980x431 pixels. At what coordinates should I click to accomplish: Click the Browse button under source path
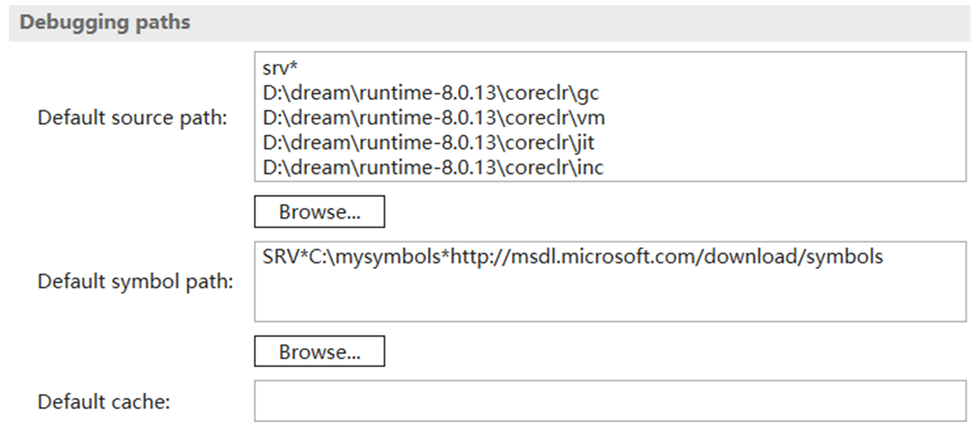tap(319, 212)
